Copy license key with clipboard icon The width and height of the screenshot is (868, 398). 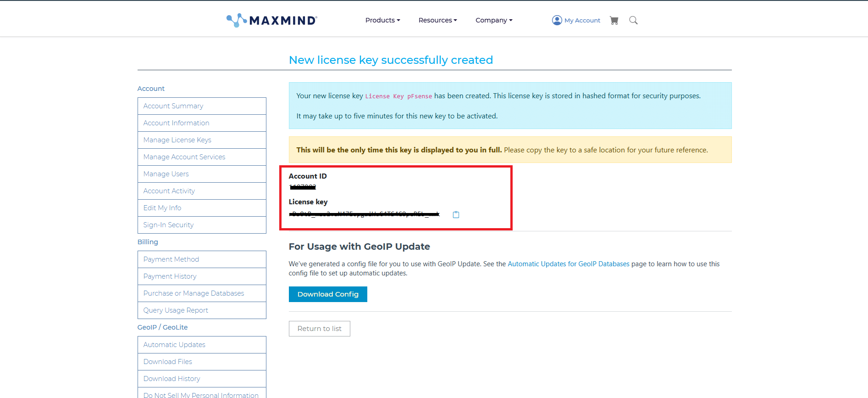pos(456,214)
